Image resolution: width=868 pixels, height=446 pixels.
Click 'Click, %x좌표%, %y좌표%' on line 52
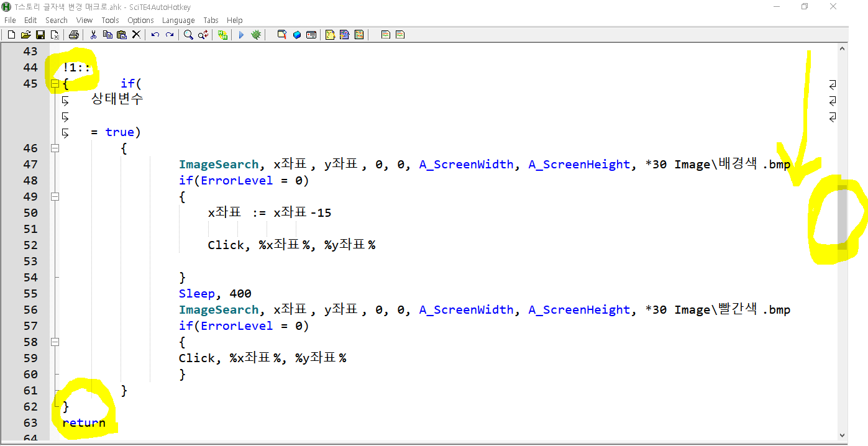[x=292, y=245]
